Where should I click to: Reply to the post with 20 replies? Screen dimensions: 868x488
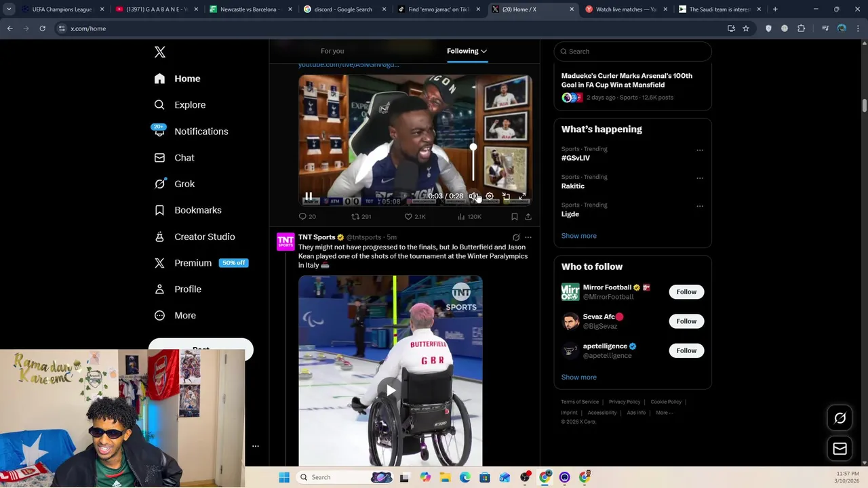point(307,217)
